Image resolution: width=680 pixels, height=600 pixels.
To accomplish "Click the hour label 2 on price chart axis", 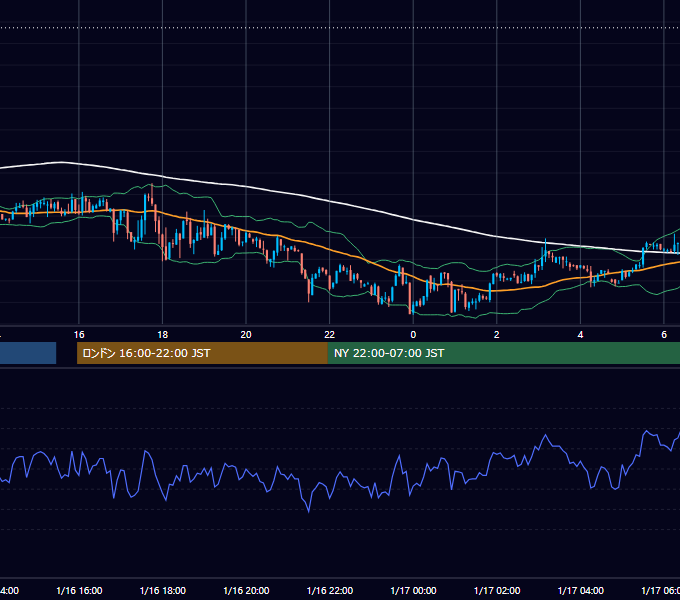I will pos(497,335).
